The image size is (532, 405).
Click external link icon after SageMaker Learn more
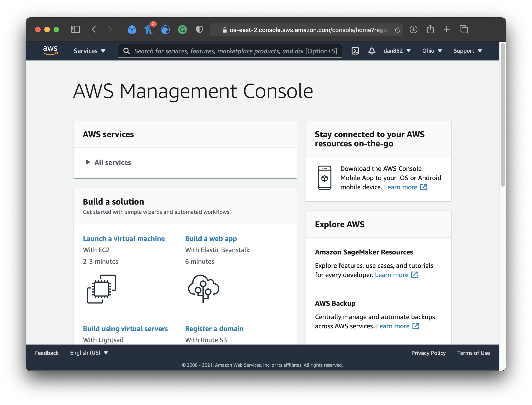[x=414, y=275]
